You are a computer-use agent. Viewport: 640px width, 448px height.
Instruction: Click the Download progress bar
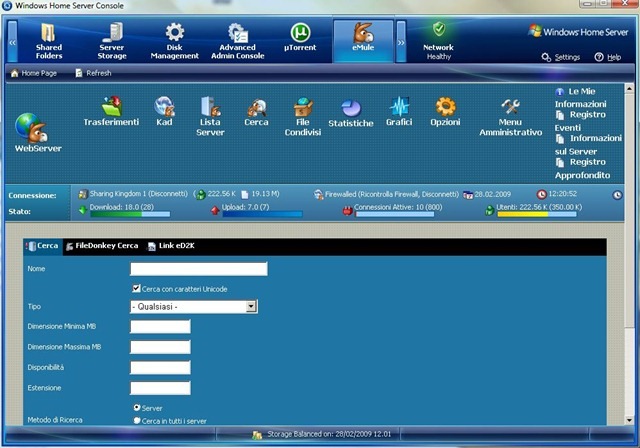pos(130,214)
